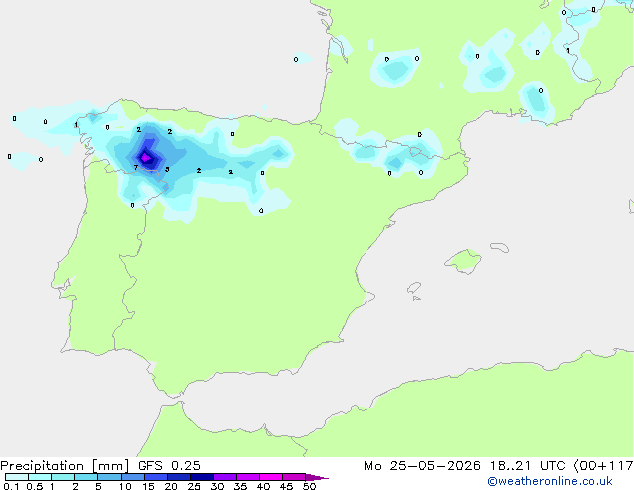Click the 'Mo 25-05-2026' date text
This screenshot has height=490, width=634.
coord(422,466)
